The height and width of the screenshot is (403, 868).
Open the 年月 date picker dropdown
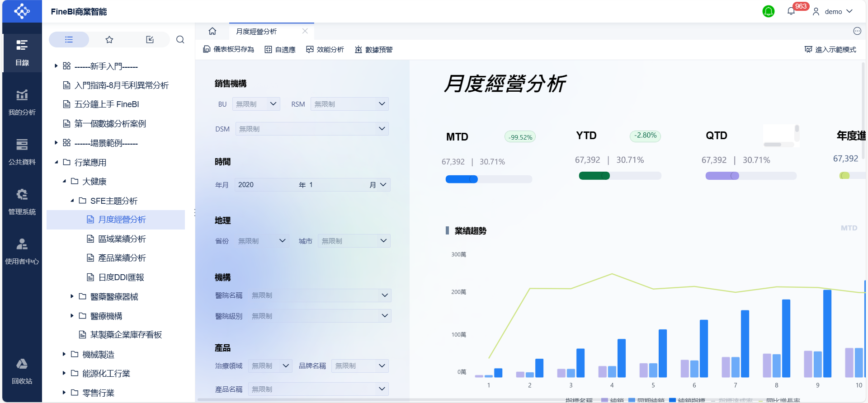pos(312,185)
